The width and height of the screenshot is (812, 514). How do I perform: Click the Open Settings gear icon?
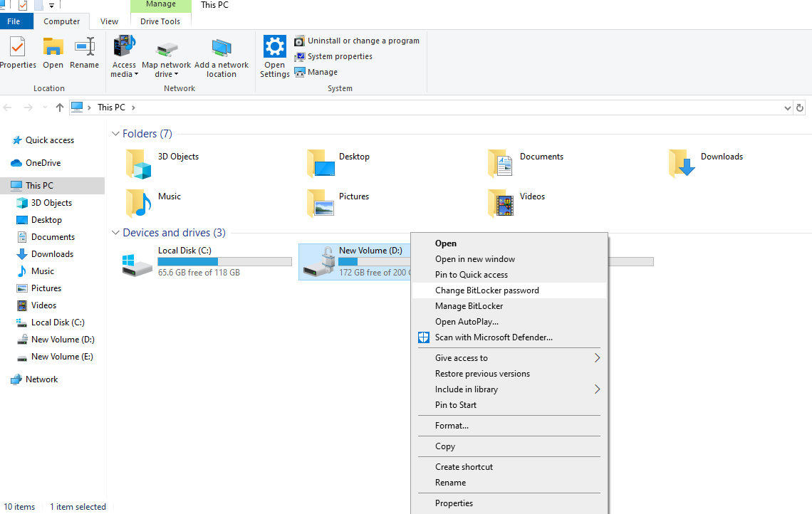[274, 46]
